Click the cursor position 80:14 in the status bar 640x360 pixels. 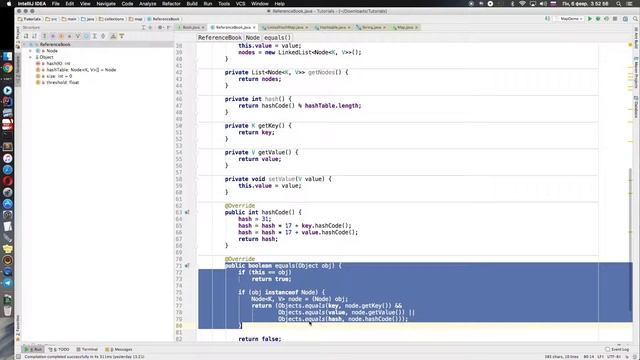(589, 357)
